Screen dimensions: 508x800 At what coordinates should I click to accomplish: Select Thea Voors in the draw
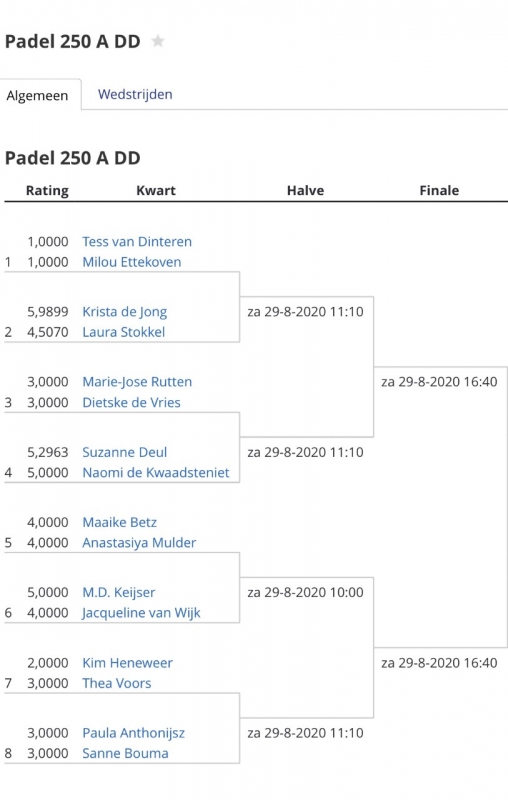coord(117,683)
